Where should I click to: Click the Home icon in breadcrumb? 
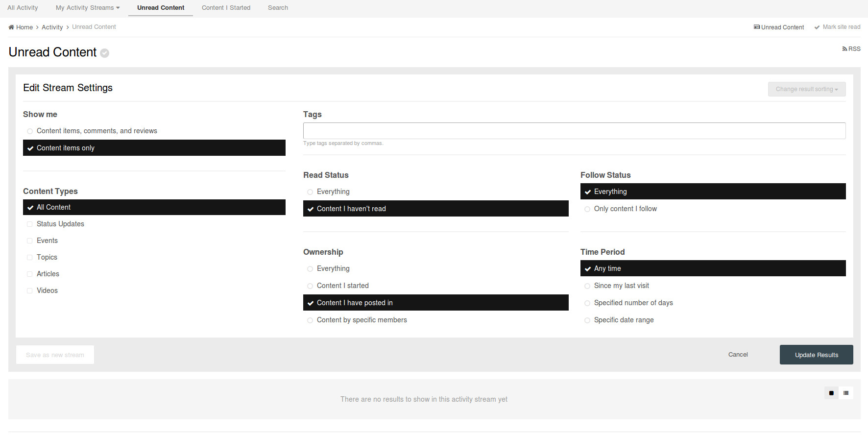pyautogui.click(x=11, y=27)
